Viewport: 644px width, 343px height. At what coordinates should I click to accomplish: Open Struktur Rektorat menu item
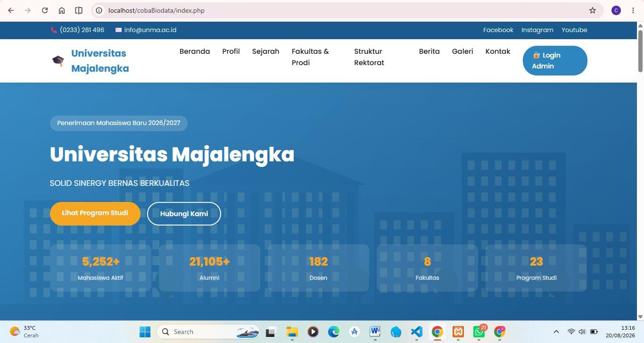pos(369,57)
